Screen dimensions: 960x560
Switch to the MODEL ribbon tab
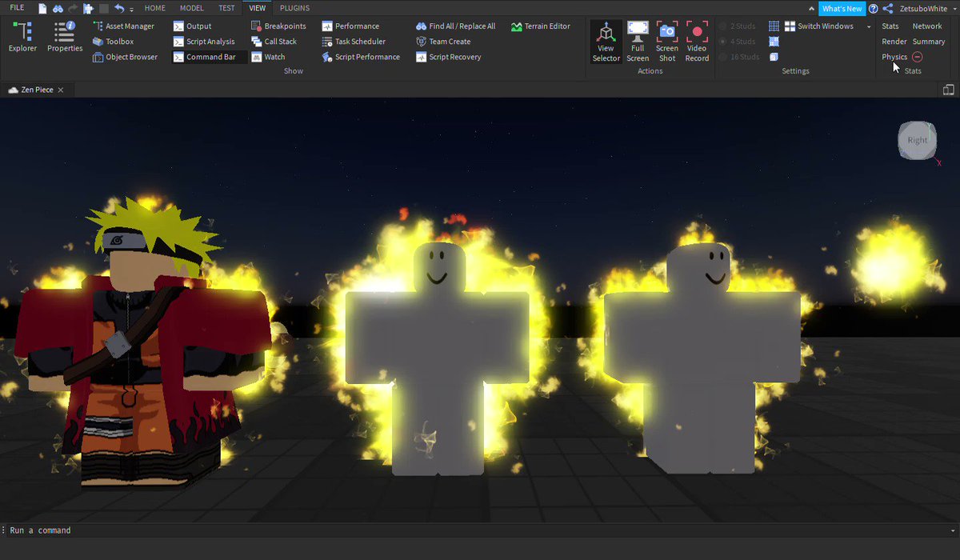pos(192,8)
